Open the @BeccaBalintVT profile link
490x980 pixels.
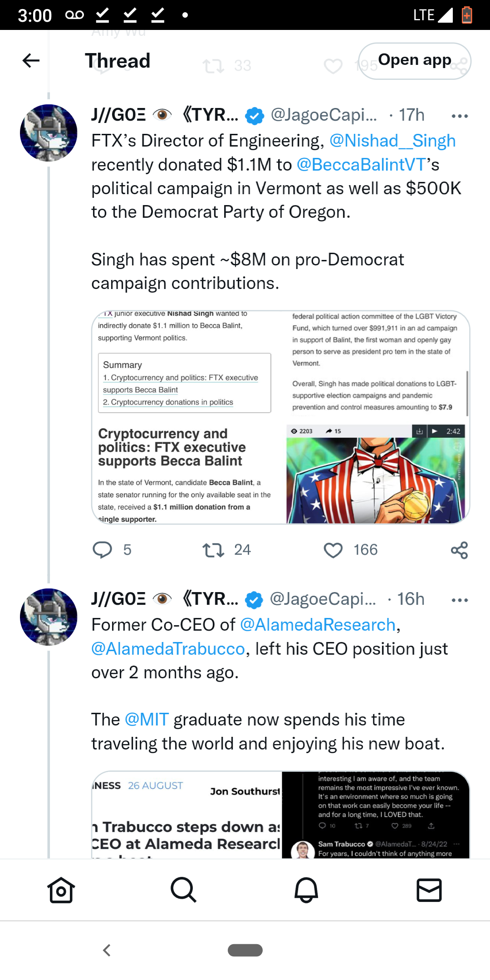pyautogui.click(x=361, y=165)
